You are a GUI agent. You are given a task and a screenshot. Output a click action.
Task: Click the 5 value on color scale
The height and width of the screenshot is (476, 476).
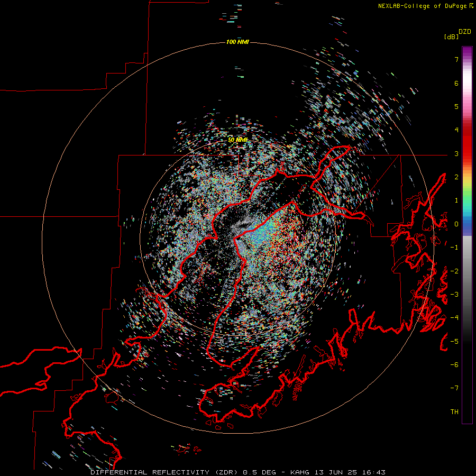[456, 106]
